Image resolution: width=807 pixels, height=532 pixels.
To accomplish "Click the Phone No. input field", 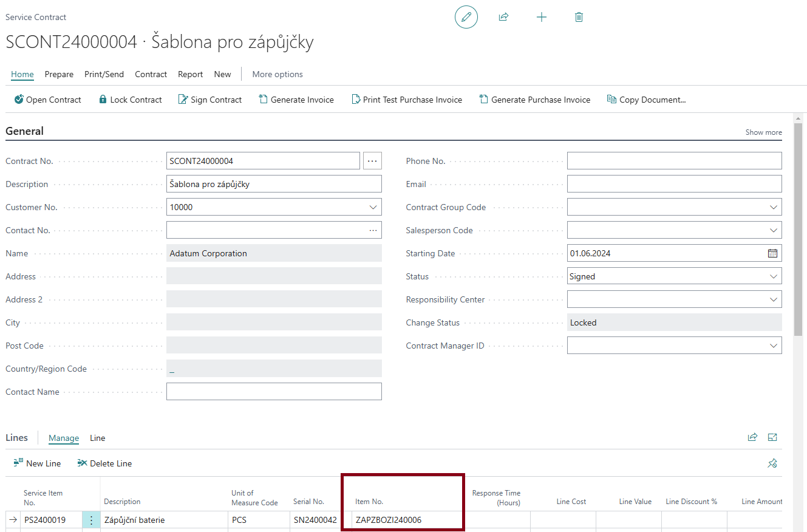I will [674, 161].
